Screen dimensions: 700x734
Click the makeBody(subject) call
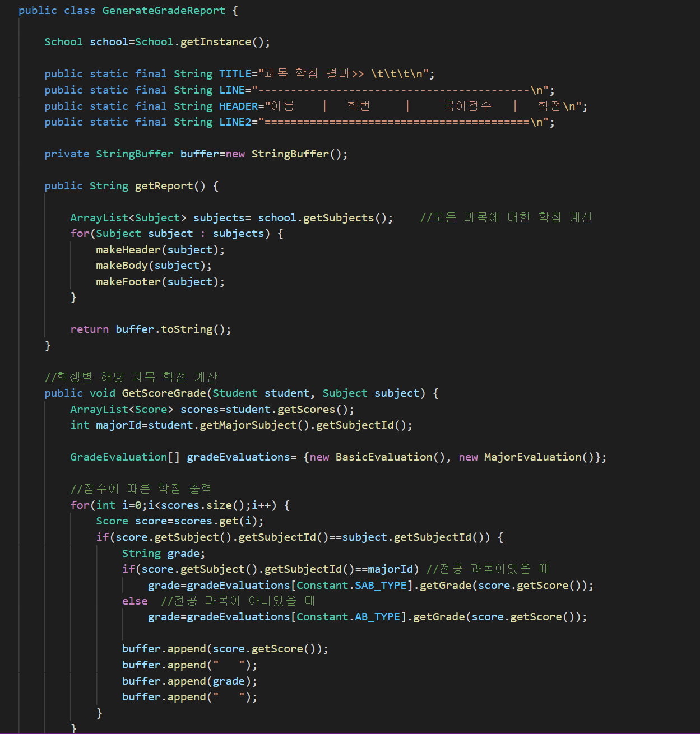coord(154,266)
